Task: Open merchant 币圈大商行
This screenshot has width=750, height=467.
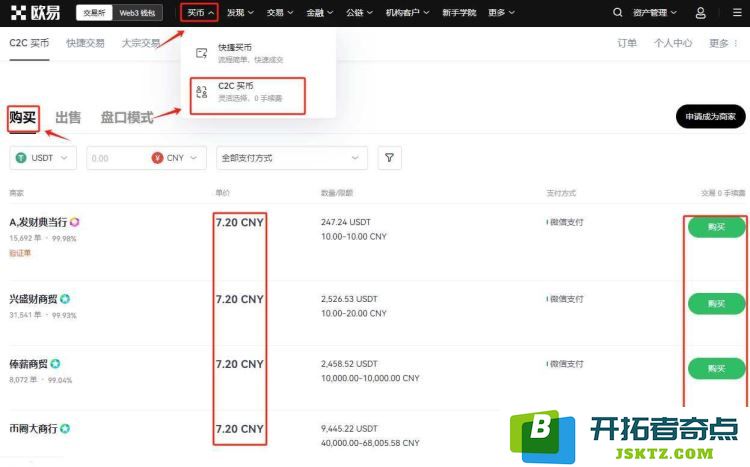Action: [x=33, y=429]
